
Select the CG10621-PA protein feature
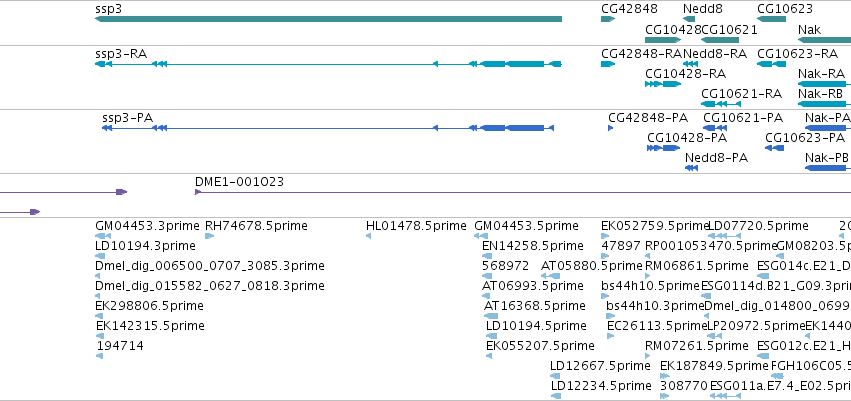715,128
